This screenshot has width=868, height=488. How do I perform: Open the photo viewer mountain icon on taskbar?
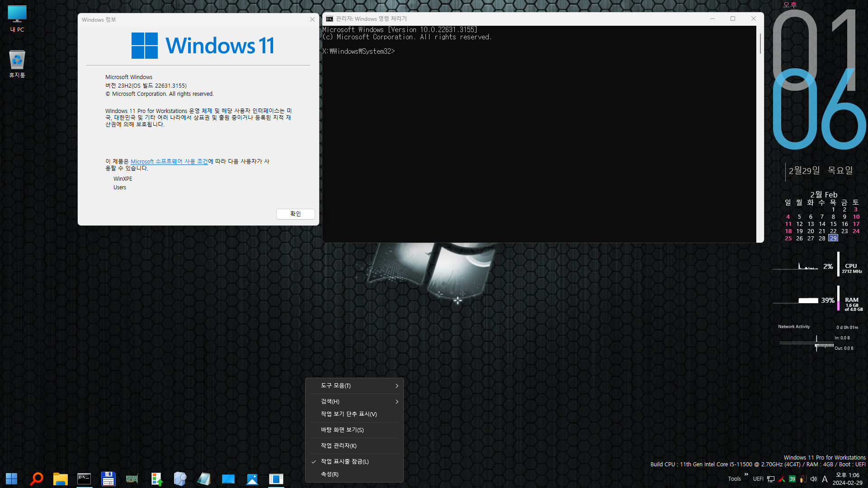pos(252,479)
